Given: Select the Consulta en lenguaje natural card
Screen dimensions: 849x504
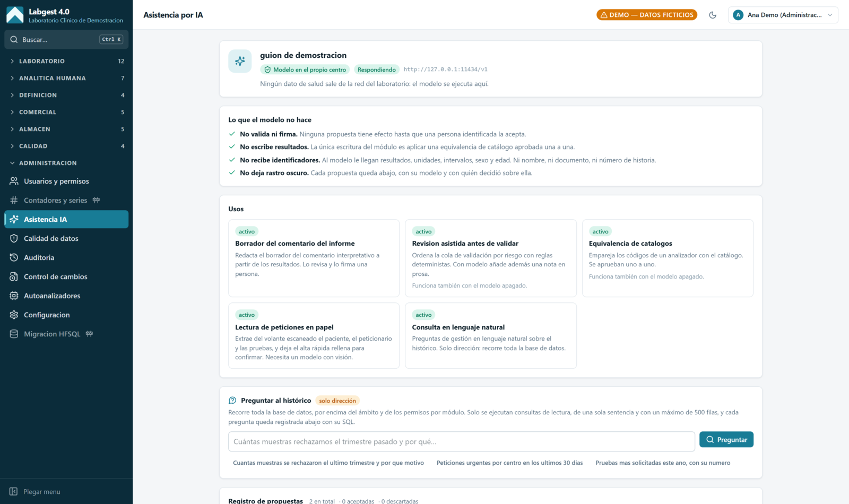Looking at the screenshot, I should point(490,336).
